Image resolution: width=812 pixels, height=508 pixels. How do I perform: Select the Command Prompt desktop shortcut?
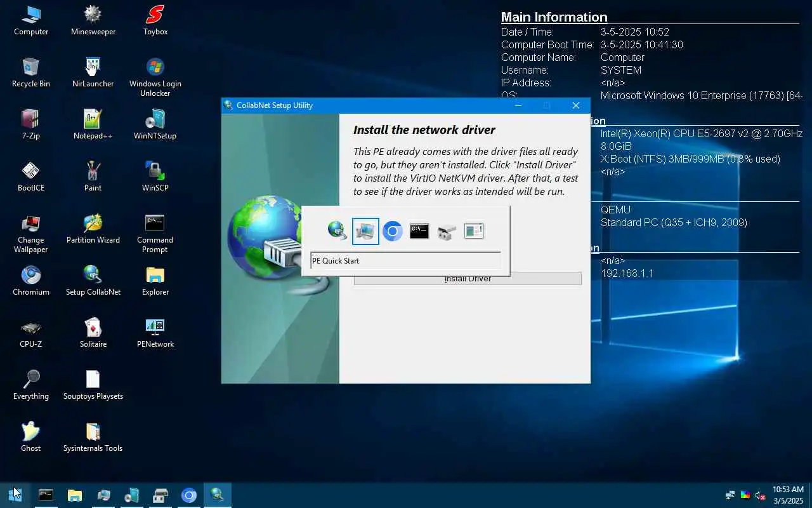[x=155, y=233]
